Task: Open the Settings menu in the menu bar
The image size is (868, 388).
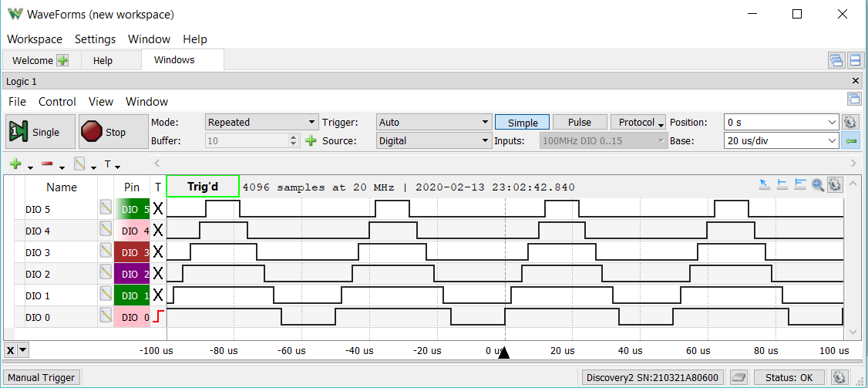Action: pyautogui.click(x=95, y=39)
